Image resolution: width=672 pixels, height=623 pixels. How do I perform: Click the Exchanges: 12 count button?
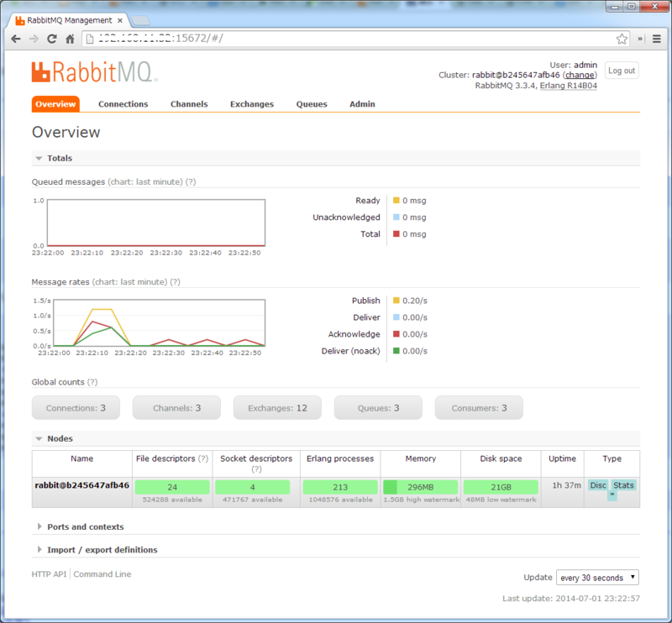click(277, 408)
